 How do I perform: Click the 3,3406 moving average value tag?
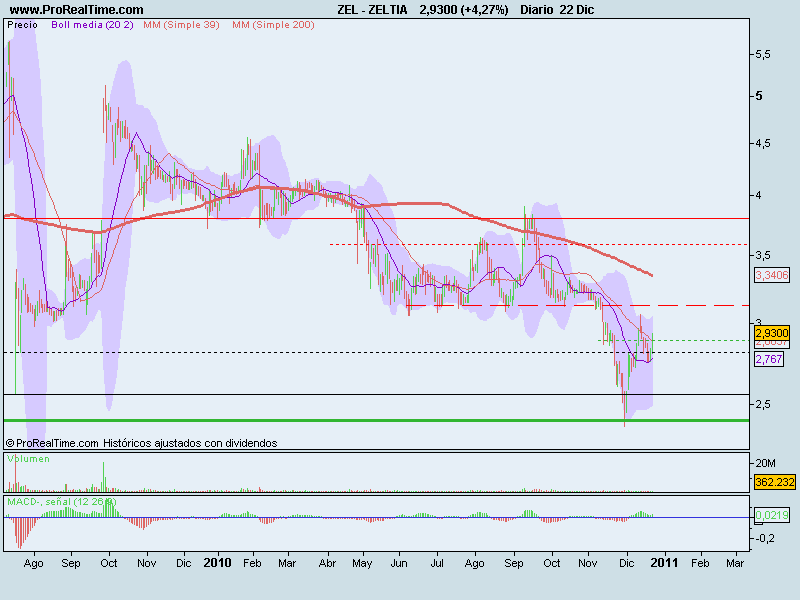click(x=772, y=276)
